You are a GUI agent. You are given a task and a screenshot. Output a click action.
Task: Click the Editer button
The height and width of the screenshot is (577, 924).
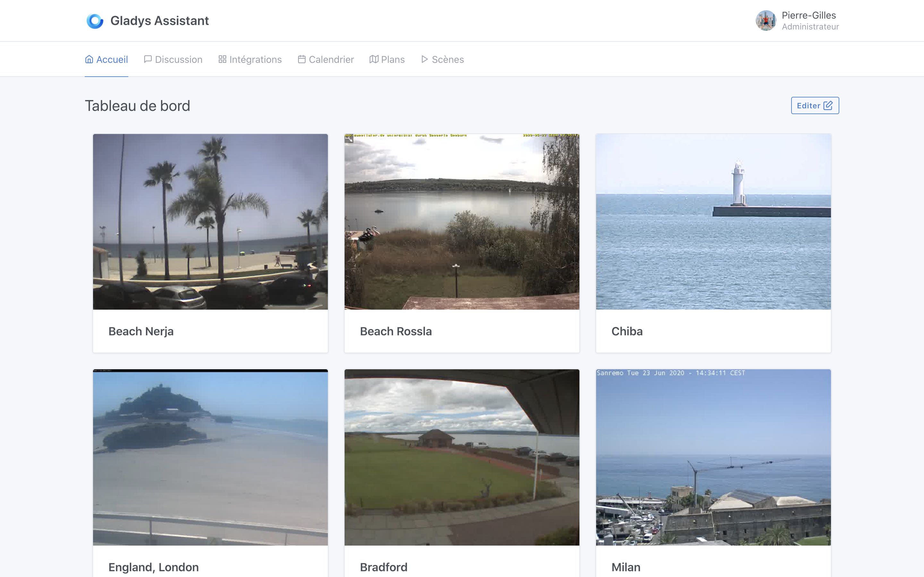pos(815,105)
